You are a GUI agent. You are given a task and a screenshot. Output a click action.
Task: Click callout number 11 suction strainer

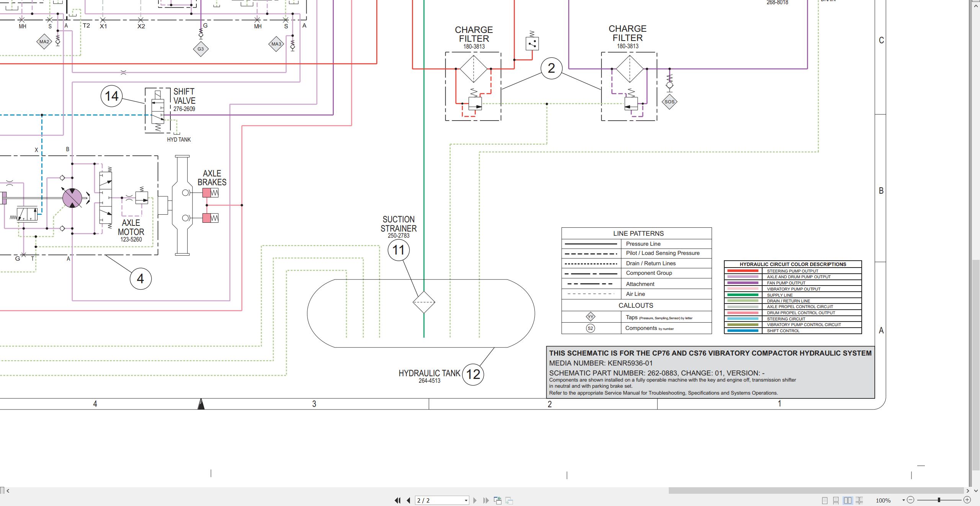click(399, 250)
